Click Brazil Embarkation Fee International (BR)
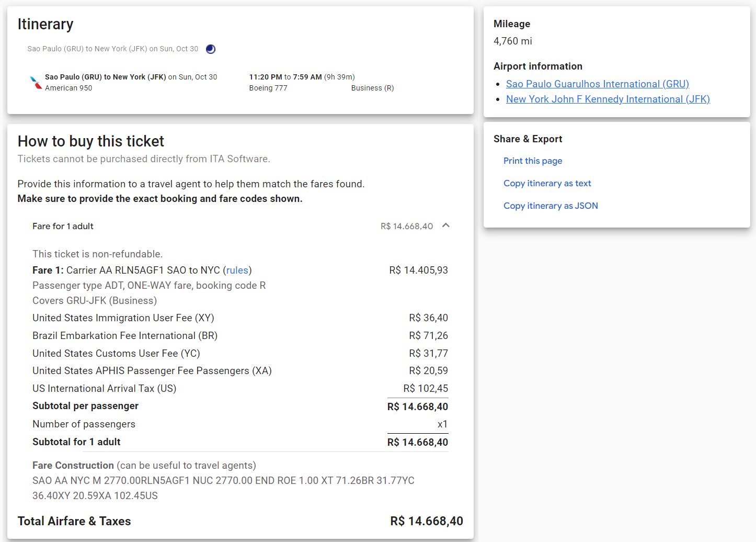 (125, 336)
